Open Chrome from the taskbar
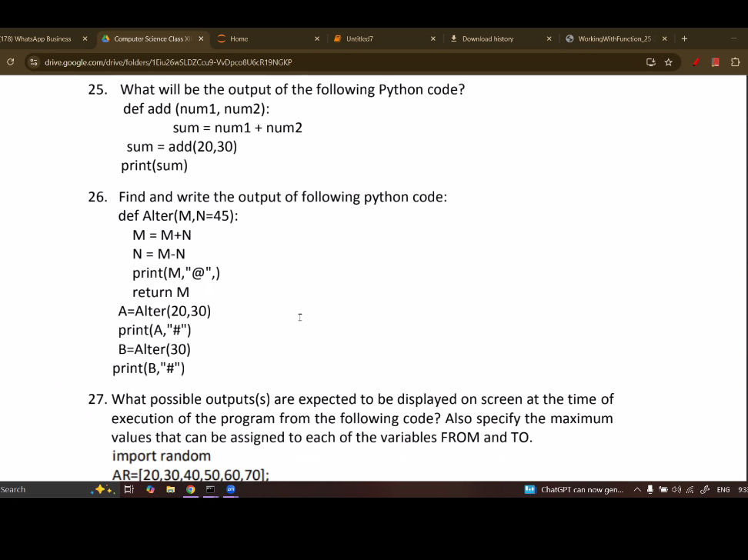The height and width of the screenshot is (560, 748). [190, 489]
